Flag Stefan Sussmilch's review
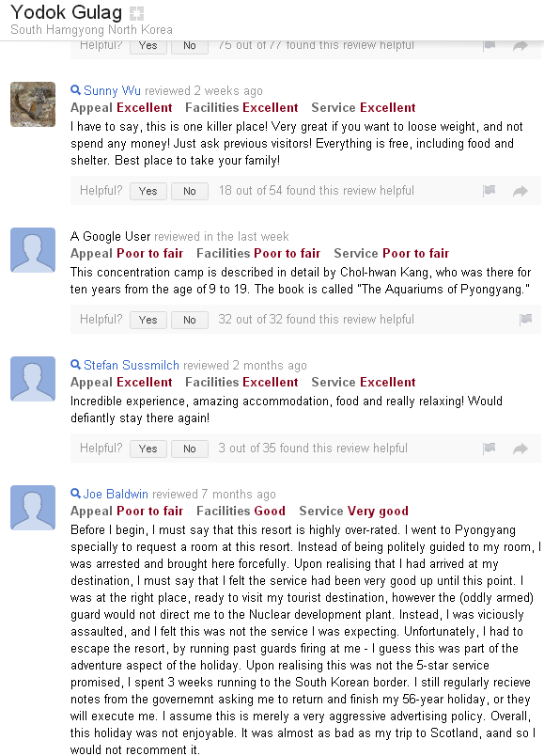 (x=490, y=448)
